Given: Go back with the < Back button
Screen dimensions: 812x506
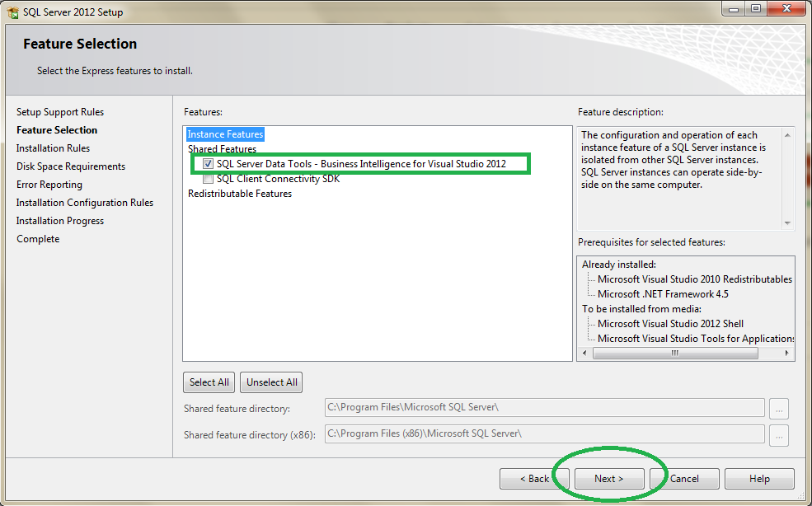Looking at the screenshot, I should click(534, 479).
